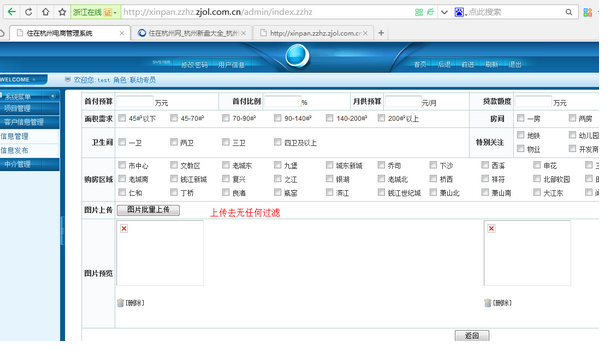Click the browser back arrow icon
This screenshot has height=364, width=613.
point(12,12)
